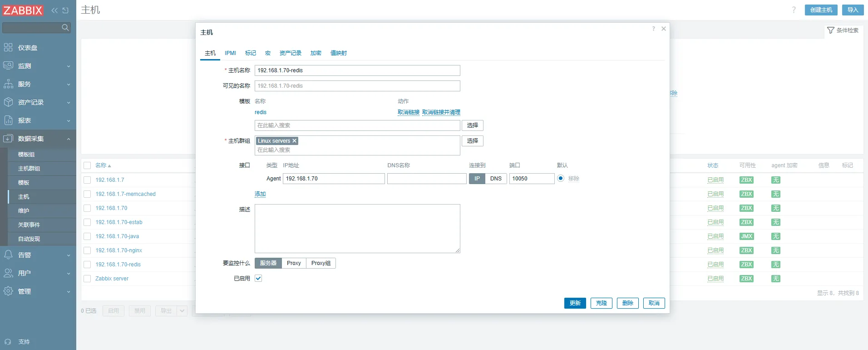Expand the 管理 menu chevron

[x=69, y=292]
